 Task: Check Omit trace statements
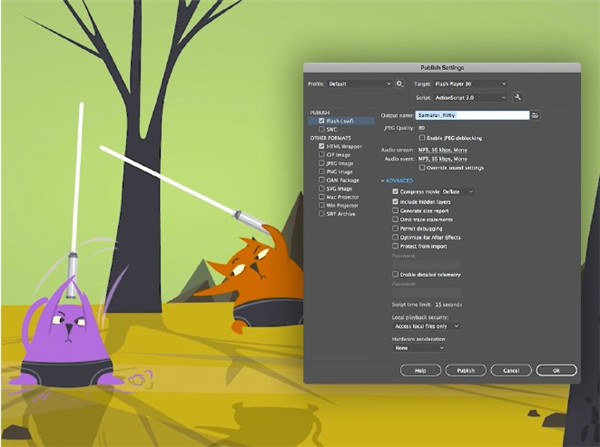(x=395, y=219)
